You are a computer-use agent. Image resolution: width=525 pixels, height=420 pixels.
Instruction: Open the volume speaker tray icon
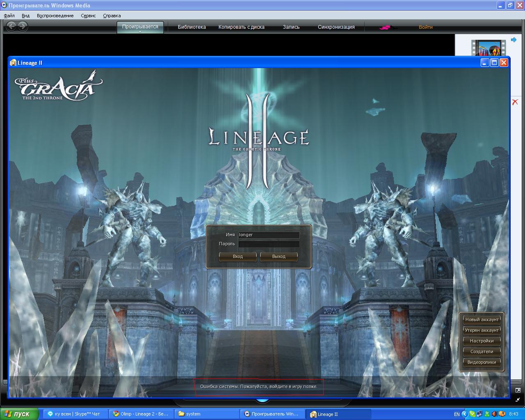point(494,414)
